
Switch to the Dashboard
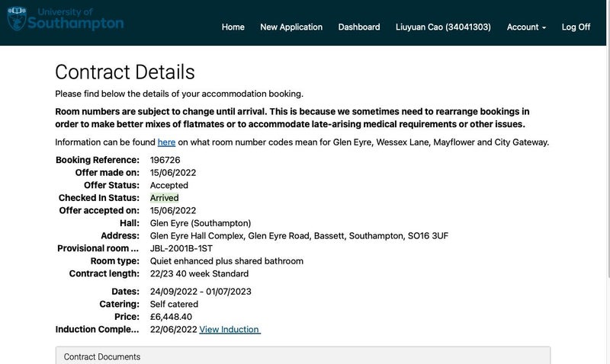click(359, 27)
